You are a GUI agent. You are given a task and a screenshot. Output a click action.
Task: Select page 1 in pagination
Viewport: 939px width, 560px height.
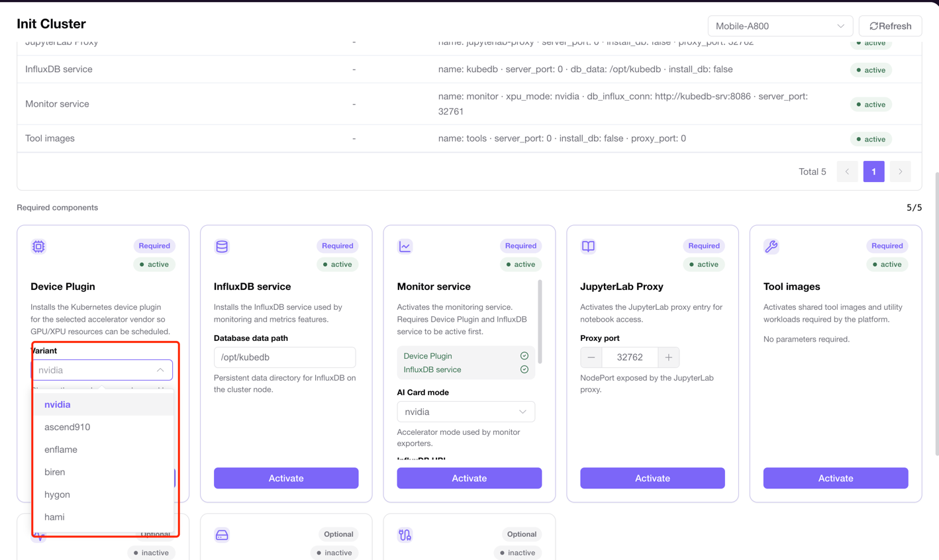coord(873,171)
